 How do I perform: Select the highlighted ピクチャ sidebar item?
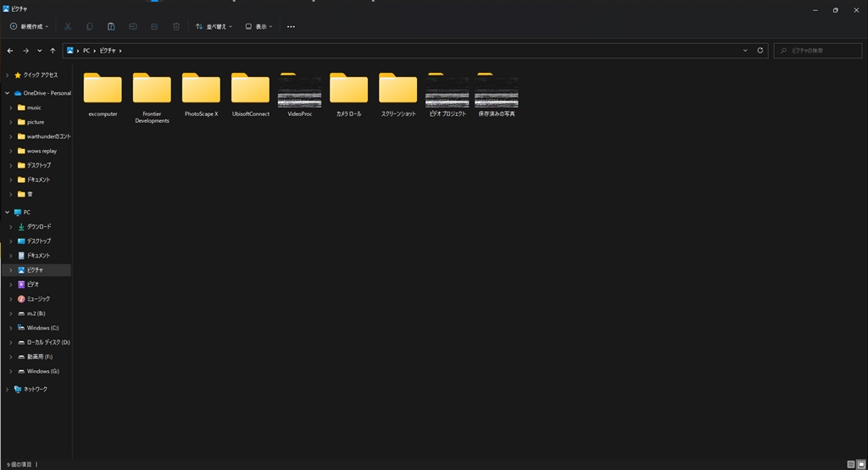point(36,270)
